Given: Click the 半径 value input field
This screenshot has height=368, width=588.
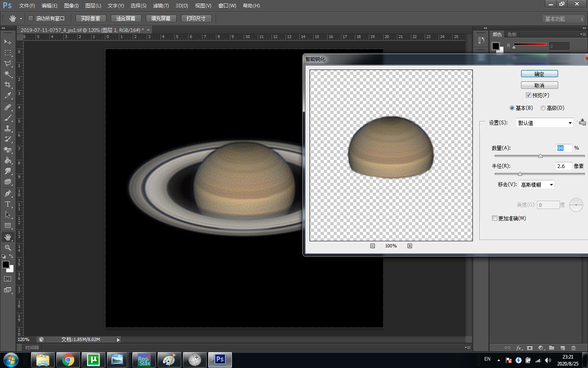Looking at the screenshot, I should (563, 166).
